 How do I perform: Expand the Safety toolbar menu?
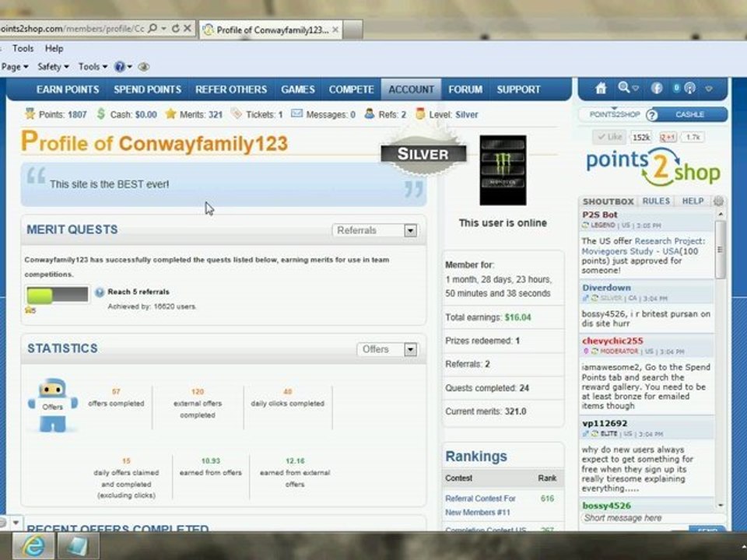(54, 67)
